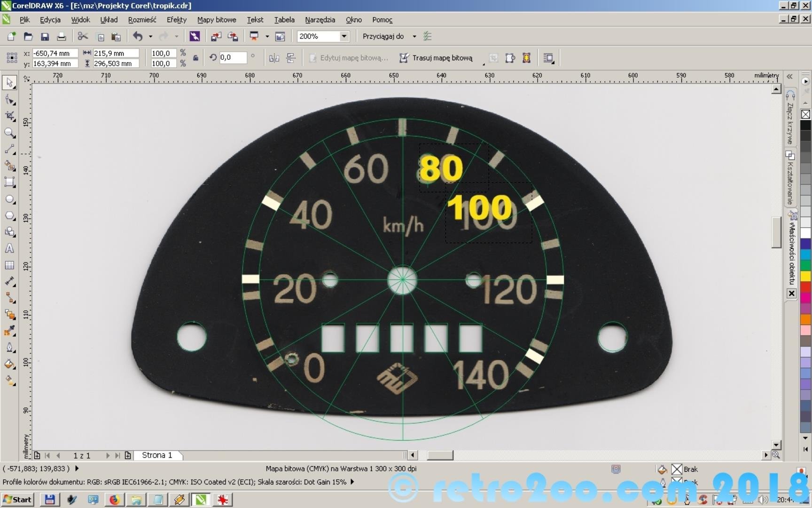This screenshot has height=508, width=812.
Task: Select the Crop tool in the toolbox
Action: [9, 116]
